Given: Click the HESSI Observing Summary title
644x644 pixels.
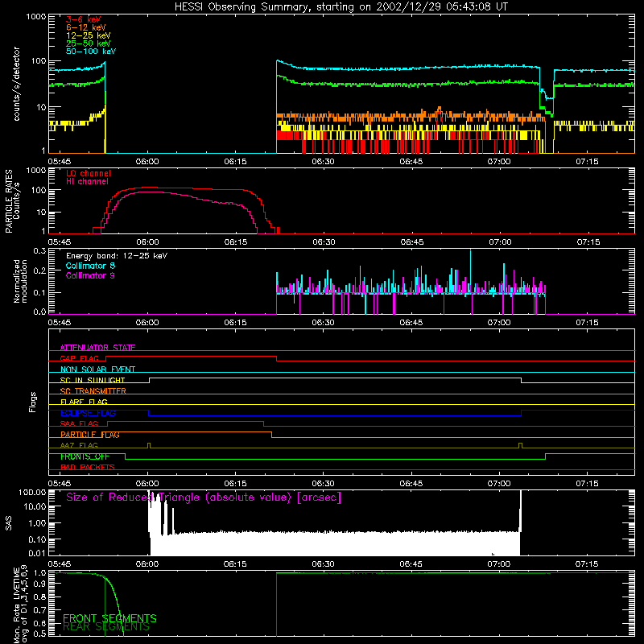Looking at the screenshot, I should coord(341,6).
